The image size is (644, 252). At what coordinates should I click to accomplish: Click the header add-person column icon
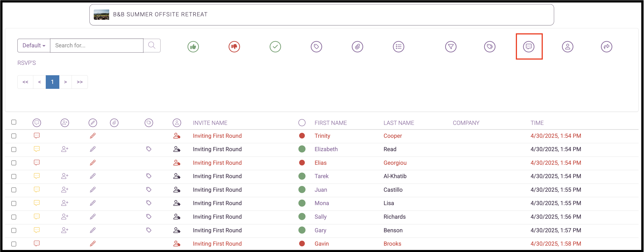pos(65,123)
